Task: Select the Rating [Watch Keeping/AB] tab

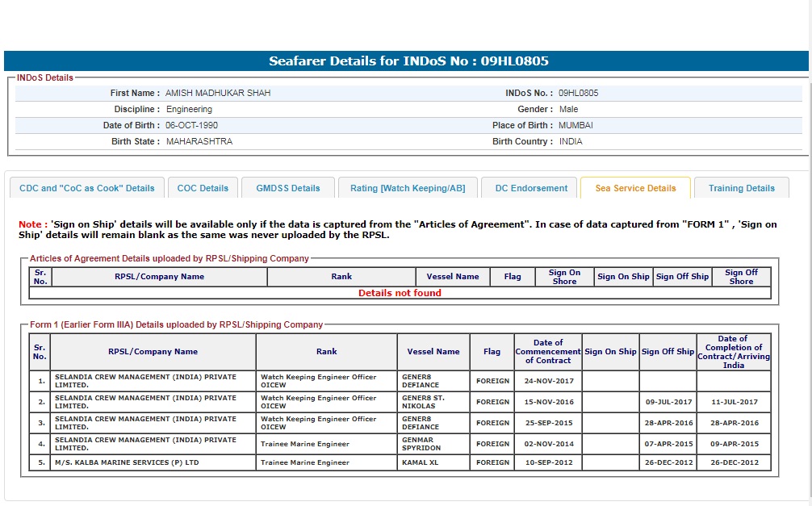Action: (x=408, y=188)
